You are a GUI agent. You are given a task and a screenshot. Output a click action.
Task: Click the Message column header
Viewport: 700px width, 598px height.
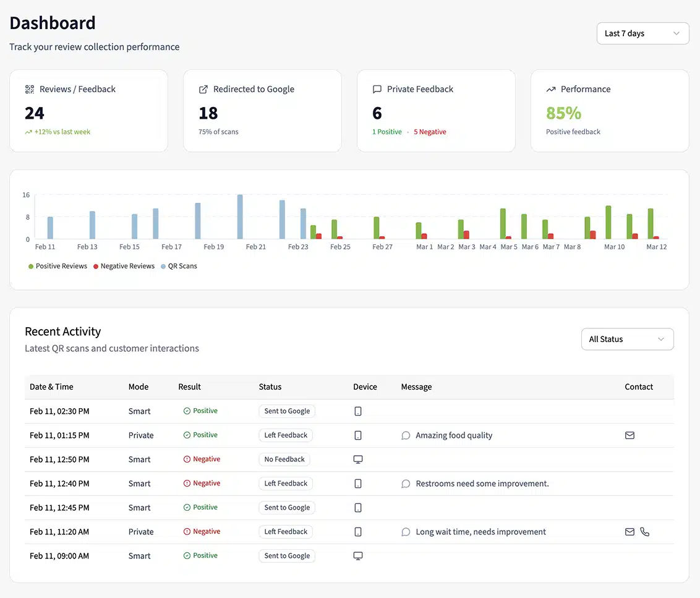point(417,387)
